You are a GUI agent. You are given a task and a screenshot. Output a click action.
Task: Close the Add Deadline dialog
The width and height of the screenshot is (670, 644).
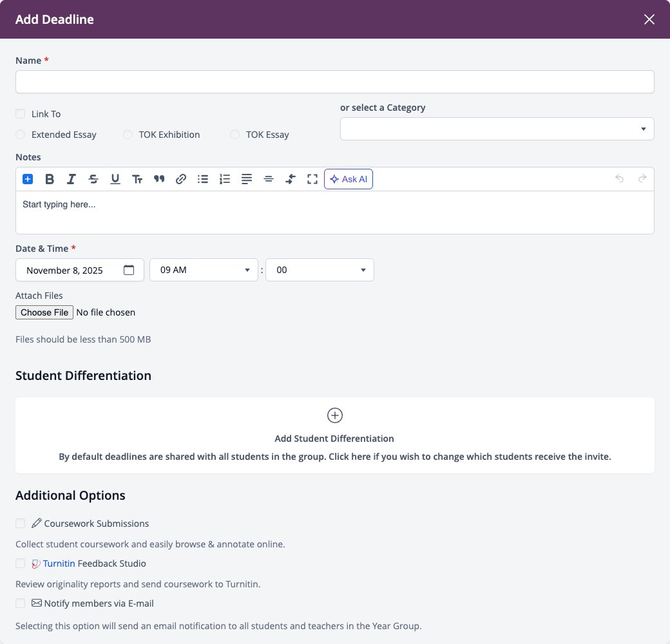649,19
